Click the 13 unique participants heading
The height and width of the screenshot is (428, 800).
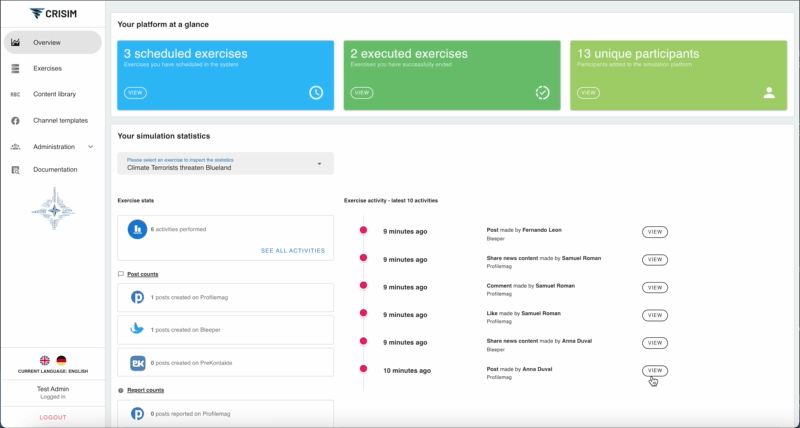638,54
